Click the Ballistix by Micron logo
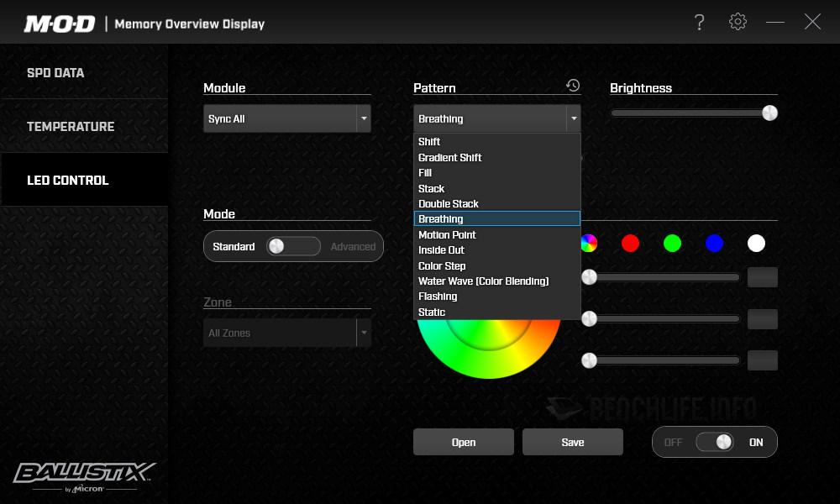 [x=83, y=476]
